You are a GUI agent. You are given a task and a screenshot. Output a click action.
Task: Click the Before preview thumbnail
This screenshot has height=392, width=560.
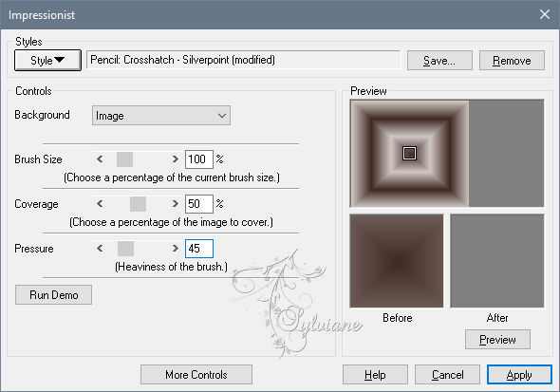pos(397,261)
